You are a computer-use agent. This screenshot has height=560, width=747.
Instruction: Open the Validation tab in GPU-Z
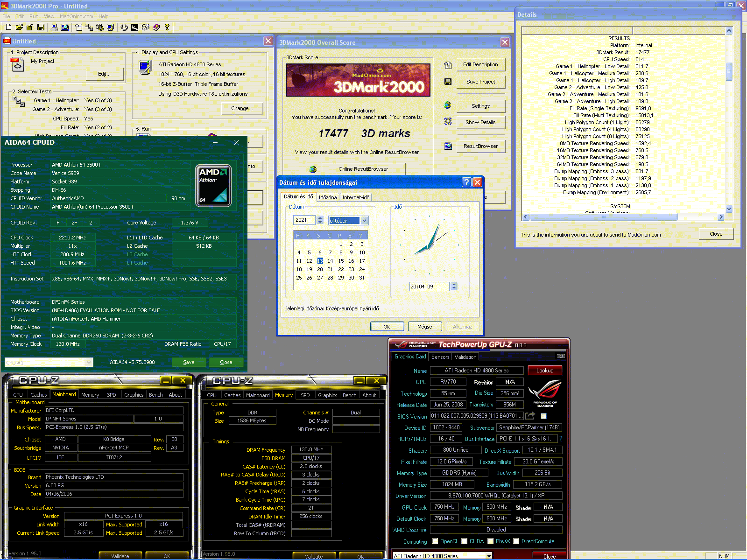pos(465,357)
